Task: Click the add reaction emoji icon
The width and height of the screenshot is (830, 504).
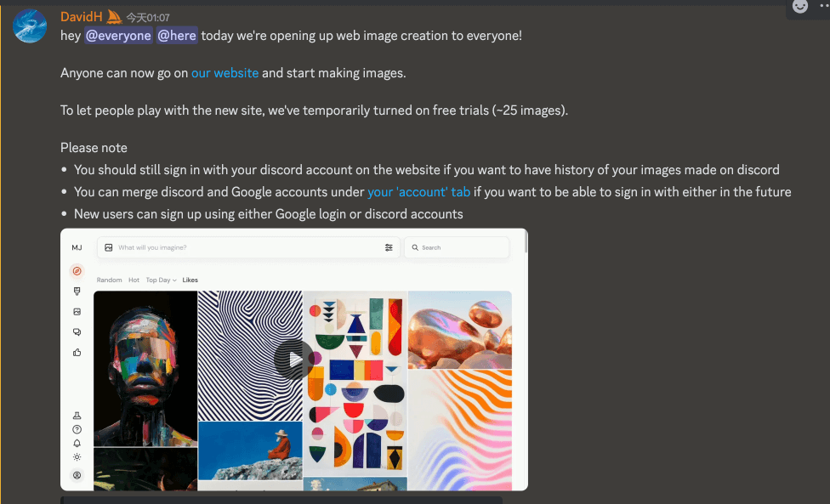Action: tap(800, 6)
